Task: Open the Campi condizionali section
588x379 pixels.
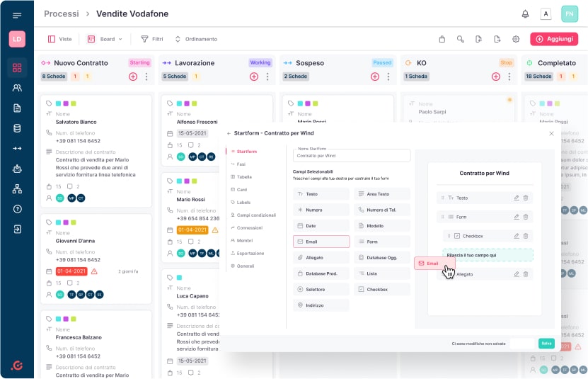Action: (x=255, y=215)
